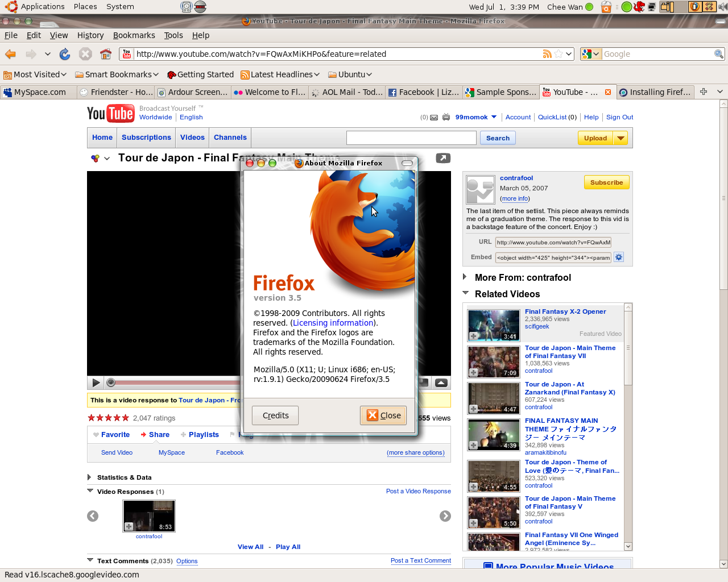Open the Upload button dropdown arrow
The height and width of the screenshot is (582, 728).
pos(621,138)
